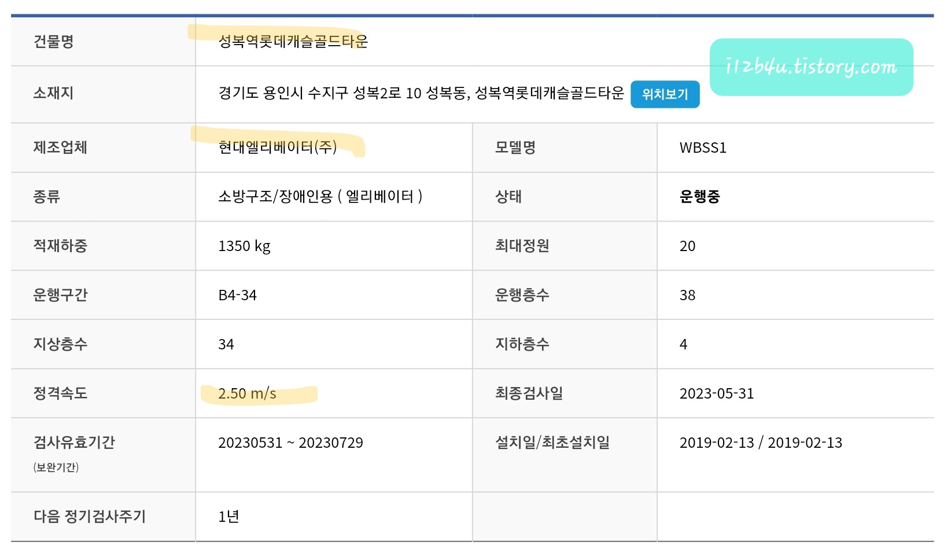951x560 pixels.
Task: Click the 최대정원 label
Action: [x=522, y=246]
